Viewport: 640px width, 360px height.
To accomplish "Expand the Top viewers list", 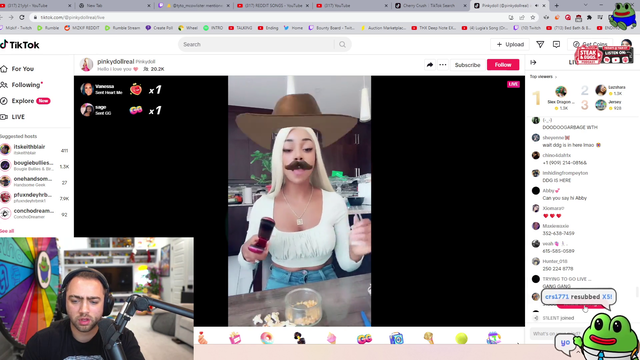I will 543,76.
